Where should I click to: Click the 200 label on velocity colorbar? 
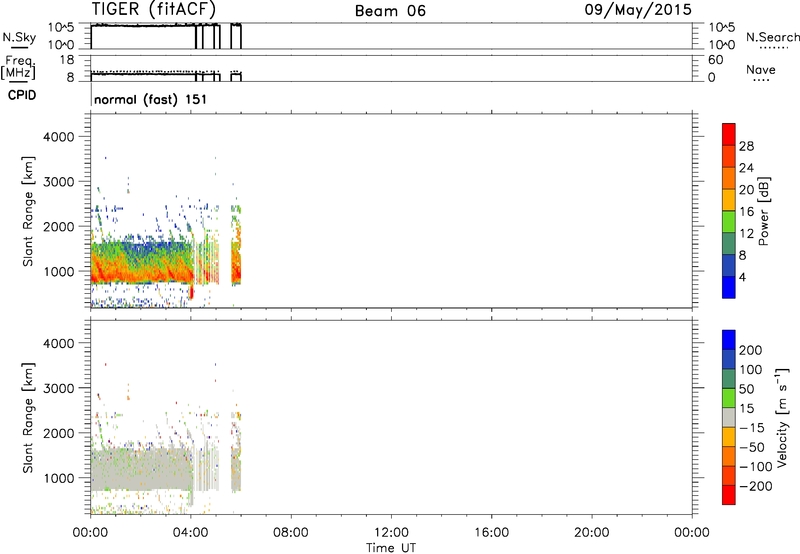tap(751, 350)
